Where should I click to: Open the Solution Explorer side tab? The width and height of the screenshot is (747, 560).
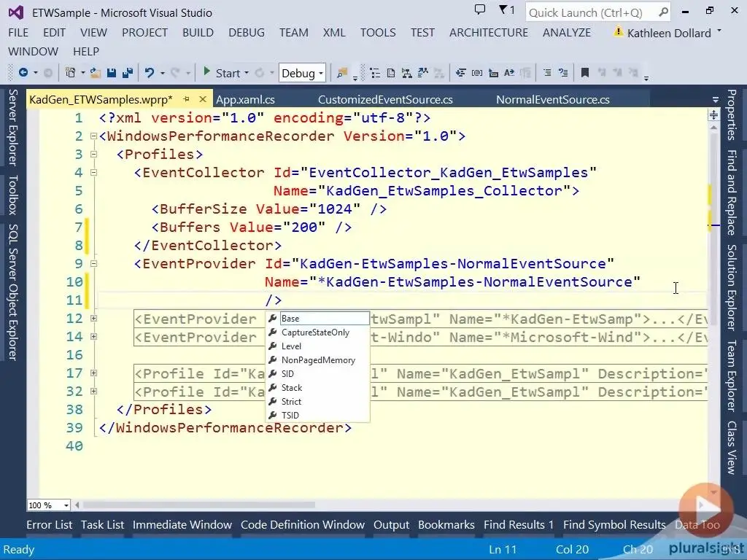[732, 287]
